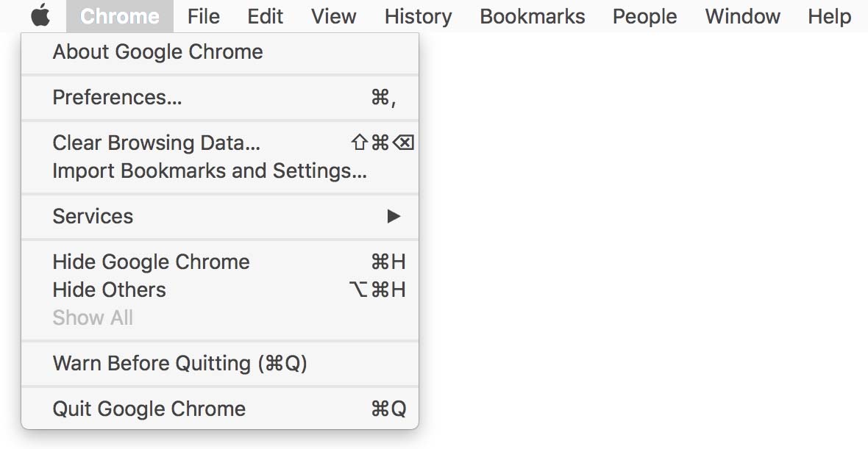Open the File menu

[x=203, y=15]
